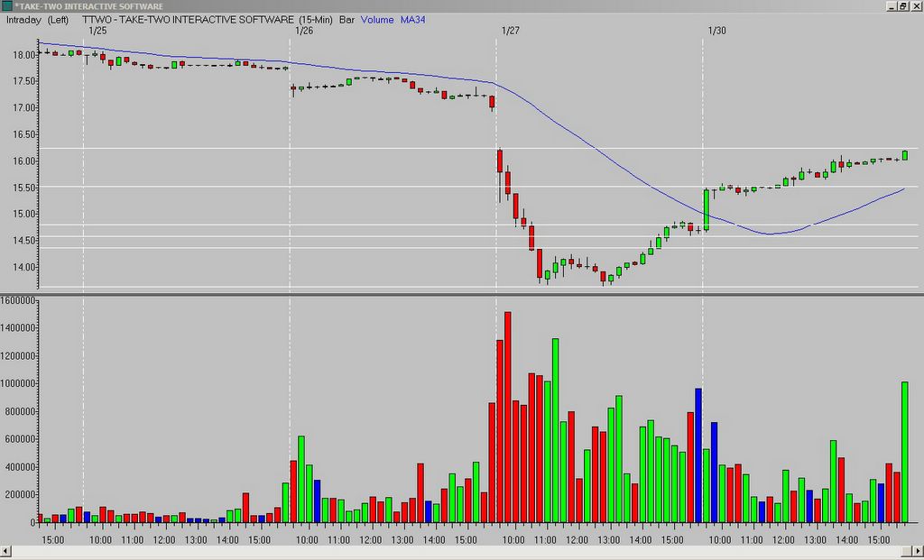Screen dimensions: 924x560
Task: Click the 1/25 date label
Action: (x=97, y=31)
